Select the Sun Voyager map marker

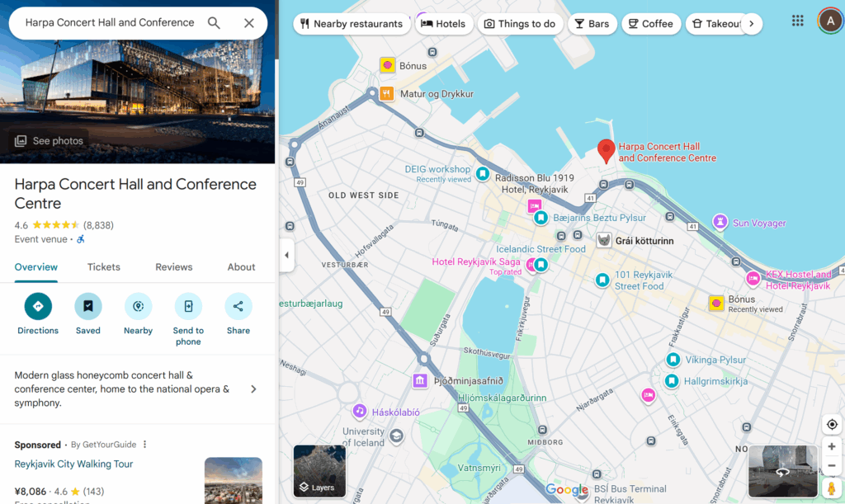(720, 221)
